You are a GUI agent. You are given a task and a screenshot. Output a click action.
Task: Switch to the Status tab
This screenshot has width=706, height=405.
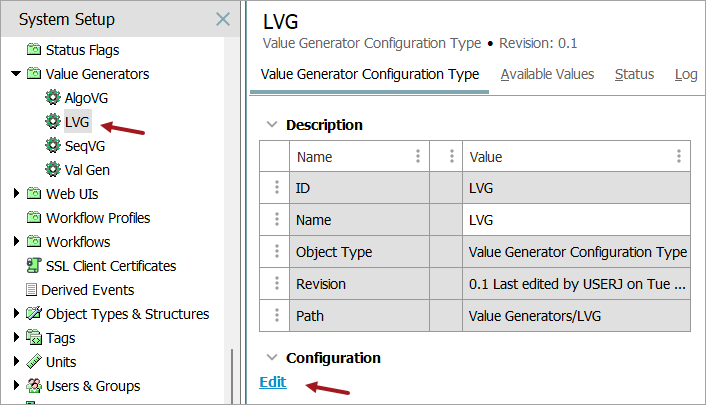[634, 74]
